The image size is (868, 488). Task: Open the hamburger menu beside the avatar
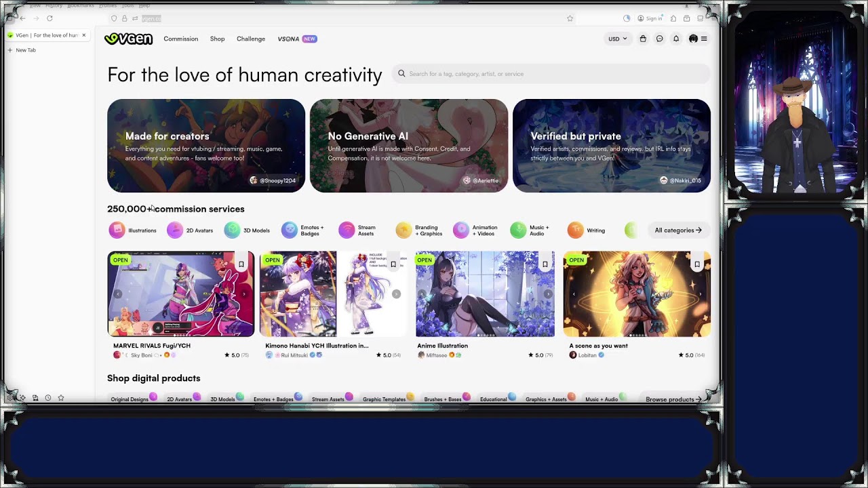(x=704, y=39)
